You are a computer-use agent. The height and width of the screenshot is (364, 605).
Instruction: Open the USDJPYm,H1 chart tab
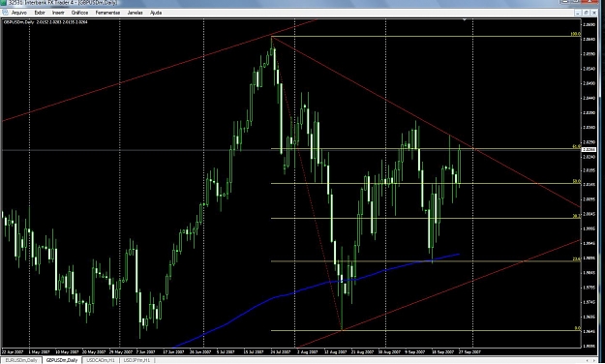pos(137,360)
